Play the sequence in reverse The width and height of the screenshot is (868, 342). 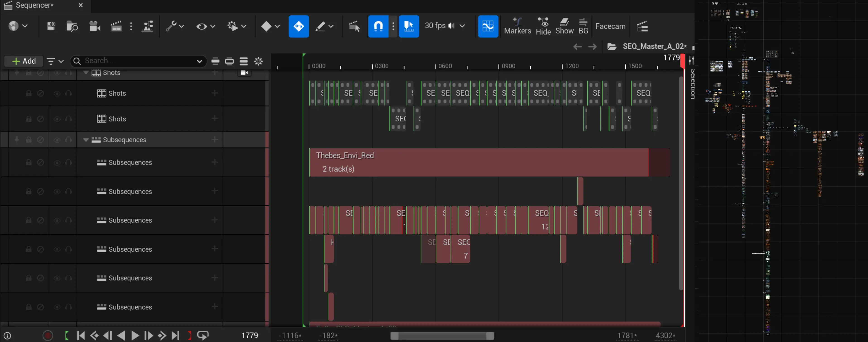pos(121,335)
